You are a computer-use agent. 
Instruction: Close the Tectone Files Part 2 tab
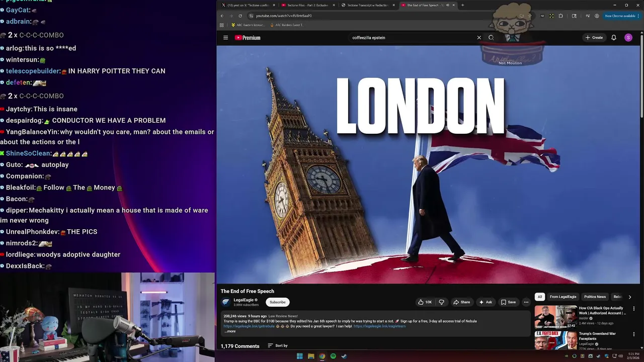[334, 5]
